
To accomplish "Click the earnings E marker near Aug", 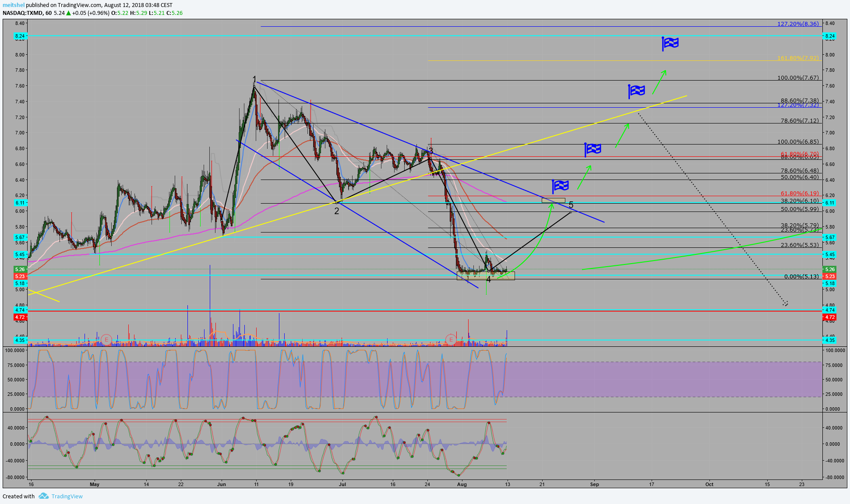I will [451, 339].
